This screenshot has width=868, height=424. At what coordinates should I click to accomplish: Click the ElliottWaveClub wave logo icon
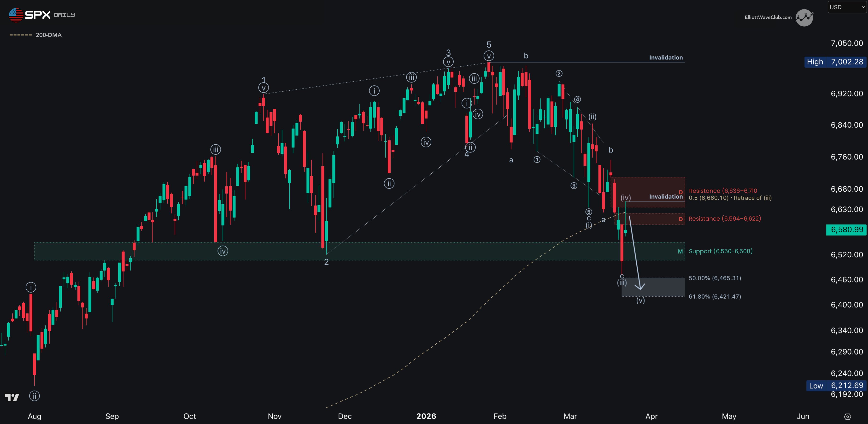804,18
